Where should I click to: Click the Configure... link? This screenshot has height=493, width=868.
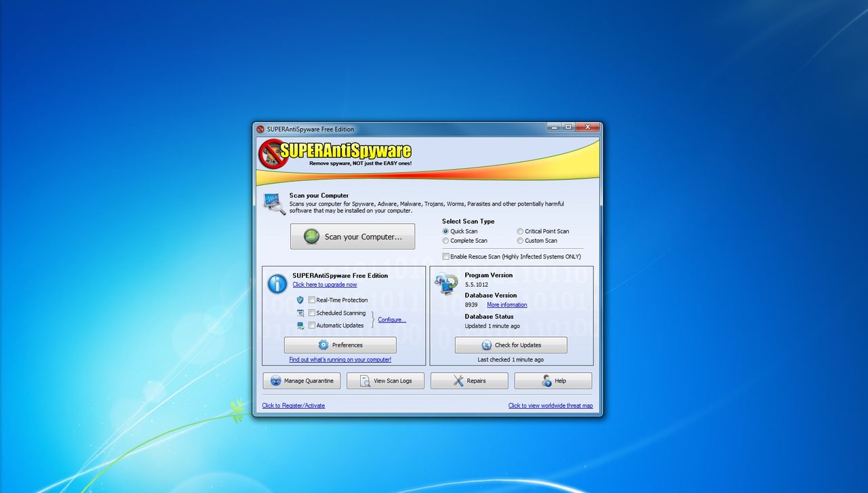coord(392,319)
